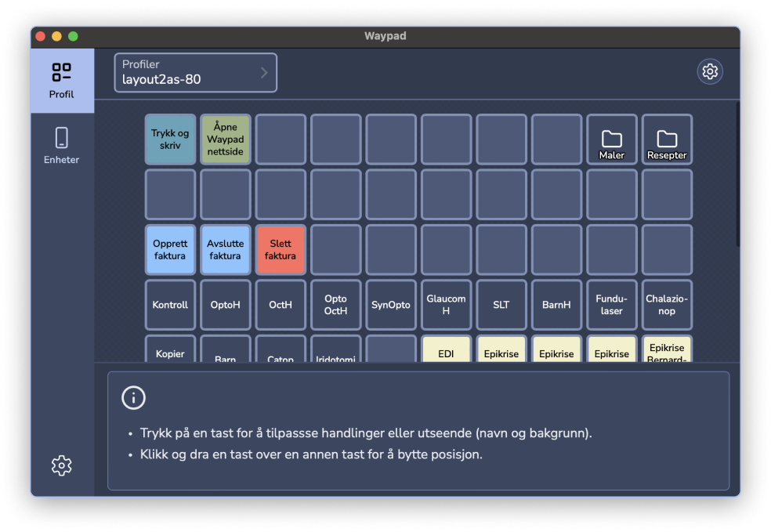Viewport: 771px width, 532px height.
Task: Choose the OctH key
Action: (x=281, y=305)
